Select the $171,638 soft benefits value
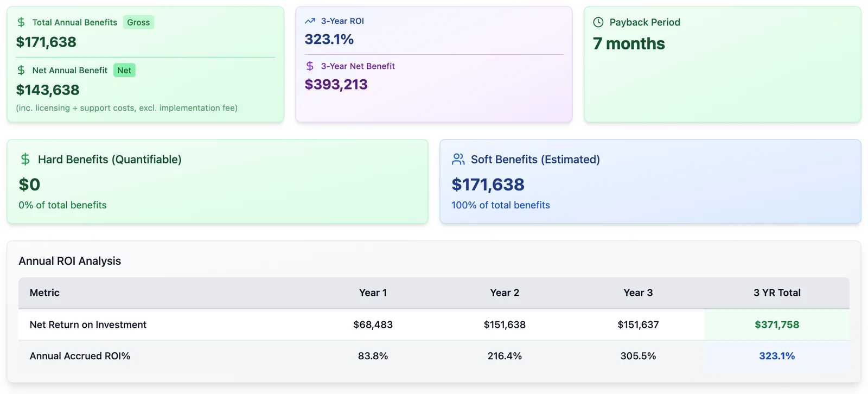 pyautogui.click(x=488, y=185)
